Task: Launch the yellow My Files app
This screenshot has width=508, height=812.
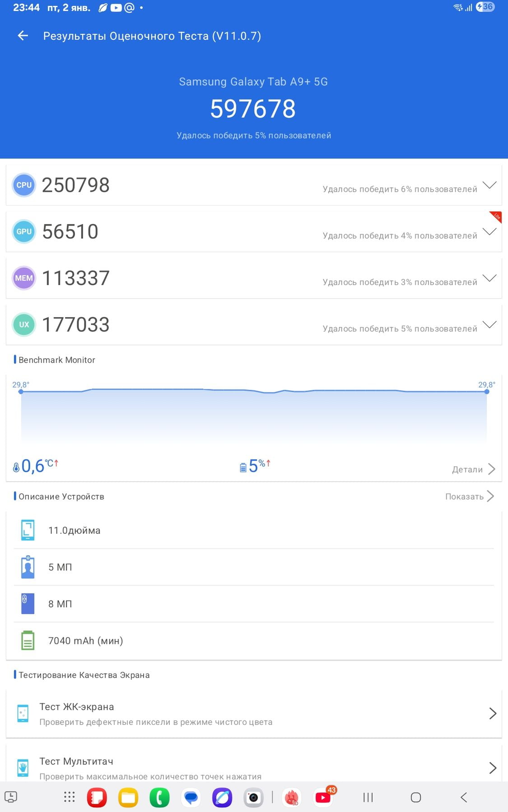Action: 128,798
